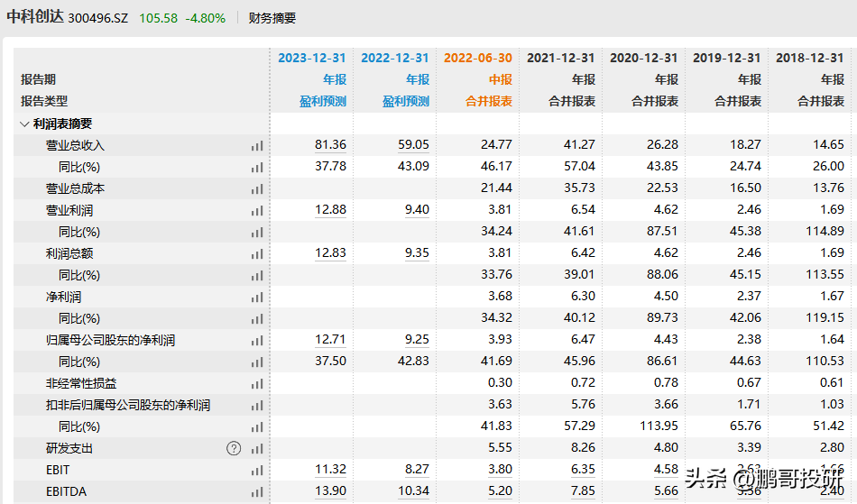Click forecast revenue value 81.36
The width and height of the screenshot is (857, 504).
331,144
